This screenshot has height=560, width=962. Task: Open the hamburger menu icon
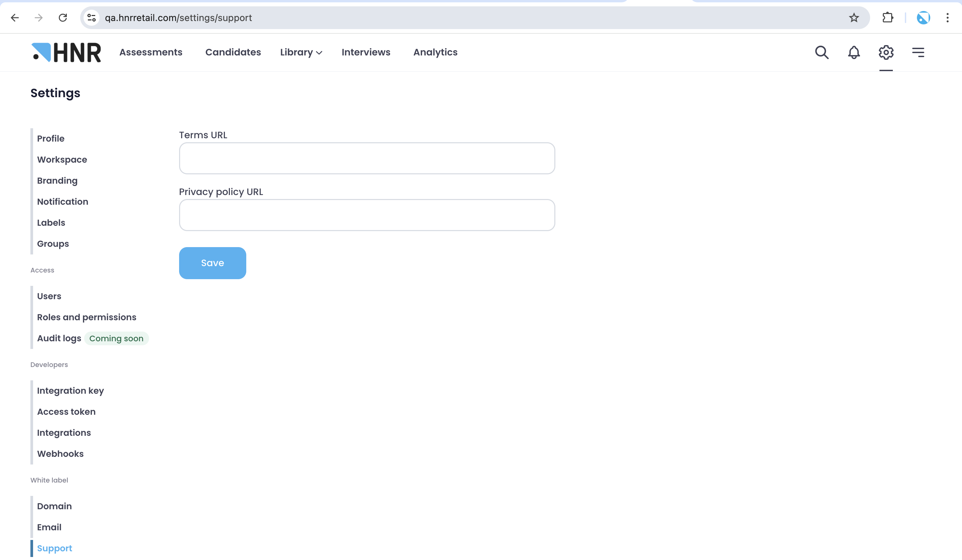pyautogui.click(x=918, y=52)
